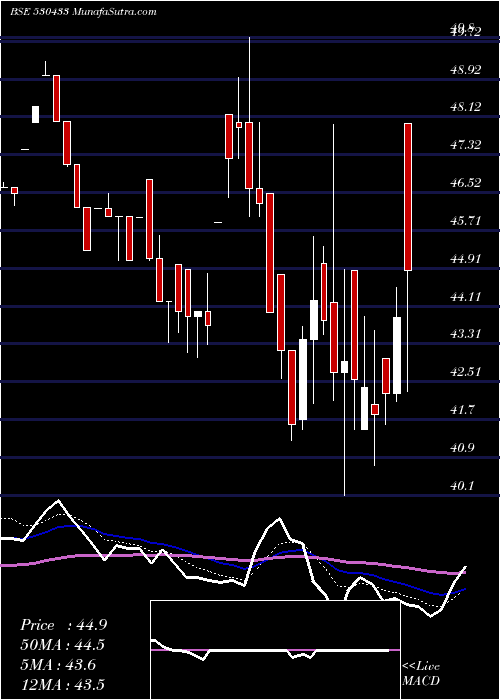Click the <<Live MACD label

[421, 674]
